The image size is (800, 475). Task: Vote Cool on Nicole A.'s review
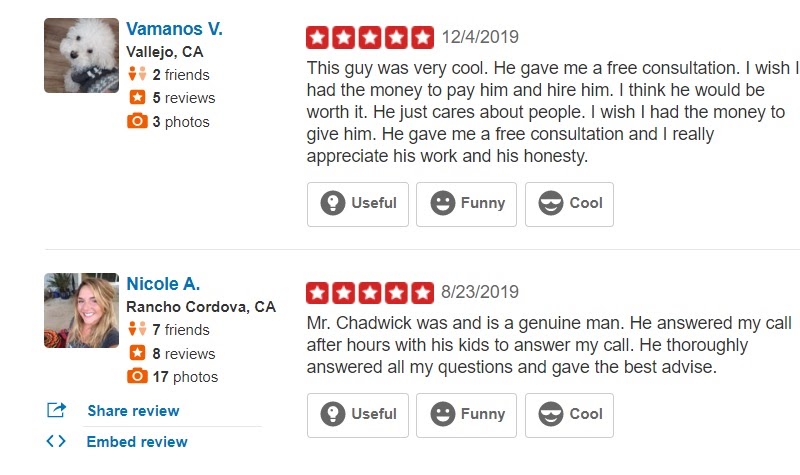(569, 415)
